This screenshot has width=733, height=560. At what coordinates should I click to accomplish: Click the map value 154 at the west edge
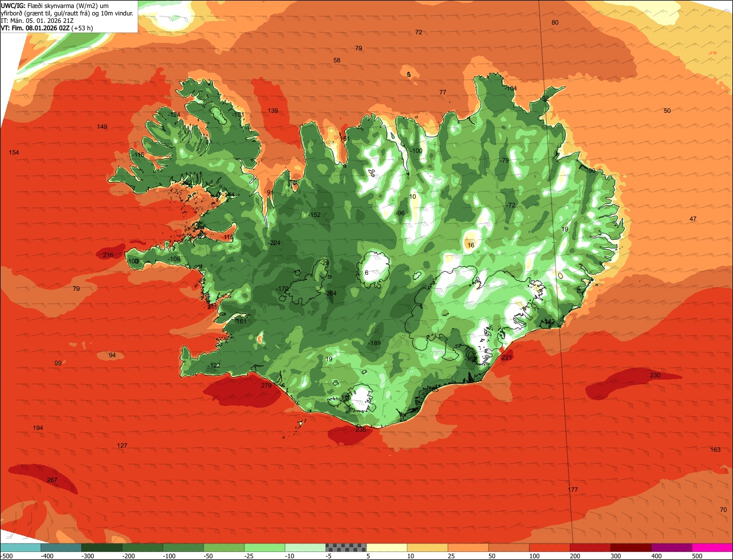[x=14, y=152]
